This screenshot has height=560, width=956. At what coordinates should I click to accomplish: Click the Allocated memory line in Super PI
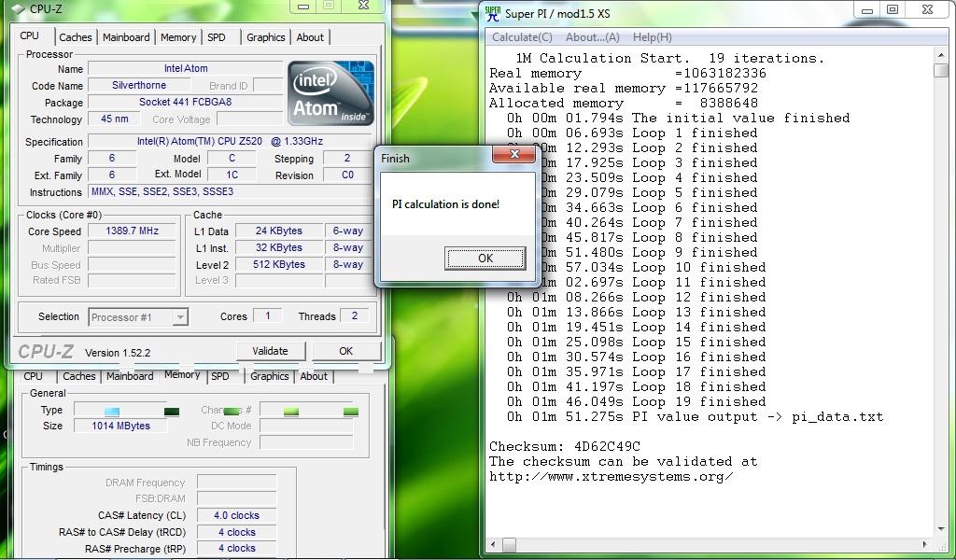(x=623, y=104)
